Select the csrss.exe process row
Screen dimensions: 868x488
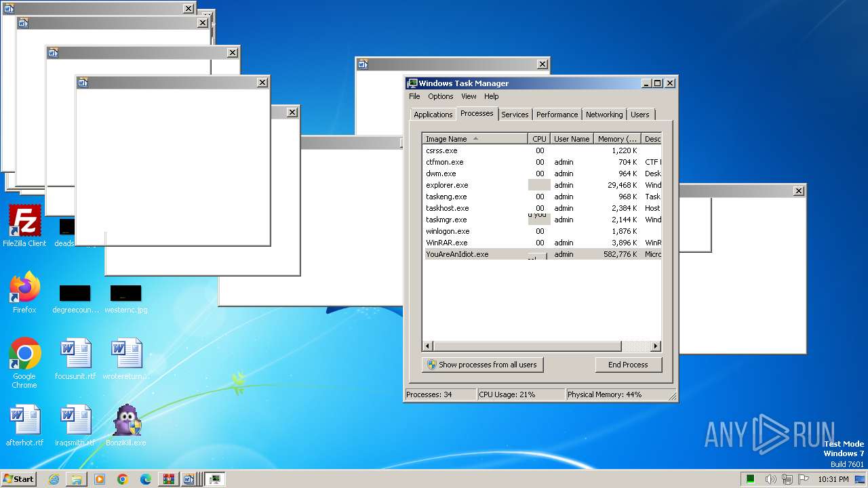tap(542, 150)
